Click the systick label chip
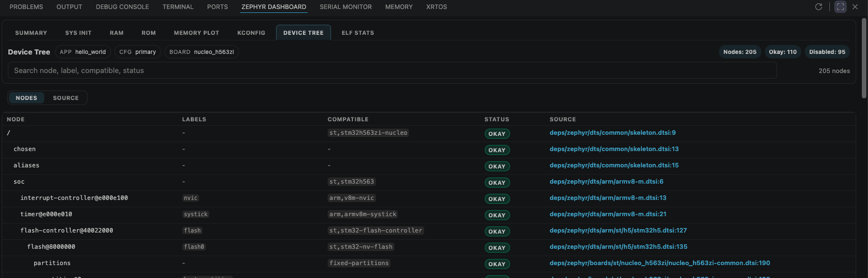 (196, 214)
